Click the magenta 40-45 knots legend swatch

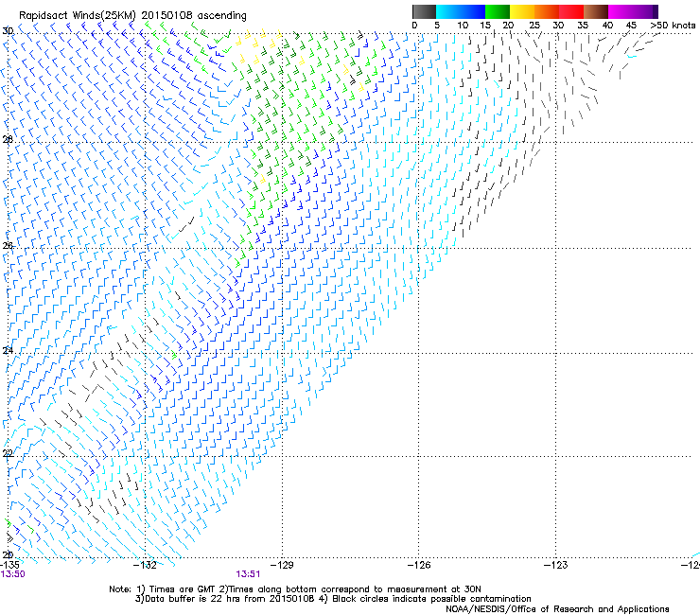coord(621,11)
